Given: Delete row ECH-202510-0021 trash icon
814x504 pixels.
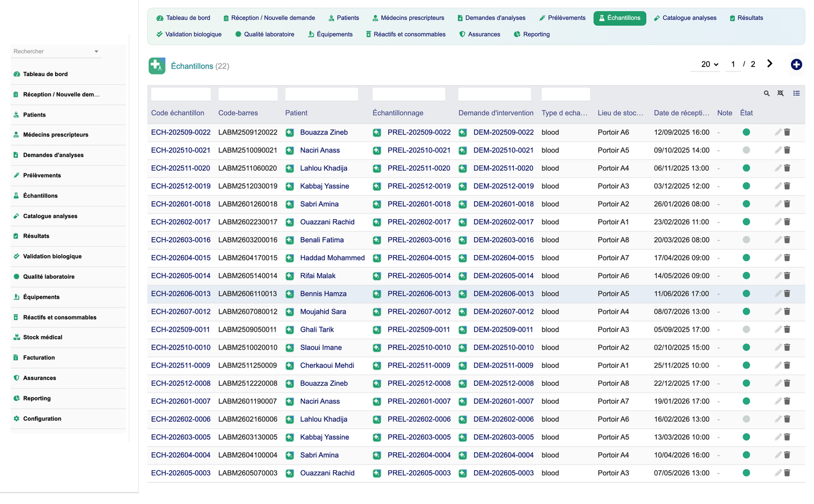Looking at the screenshot, I should (x=787, y=150).
